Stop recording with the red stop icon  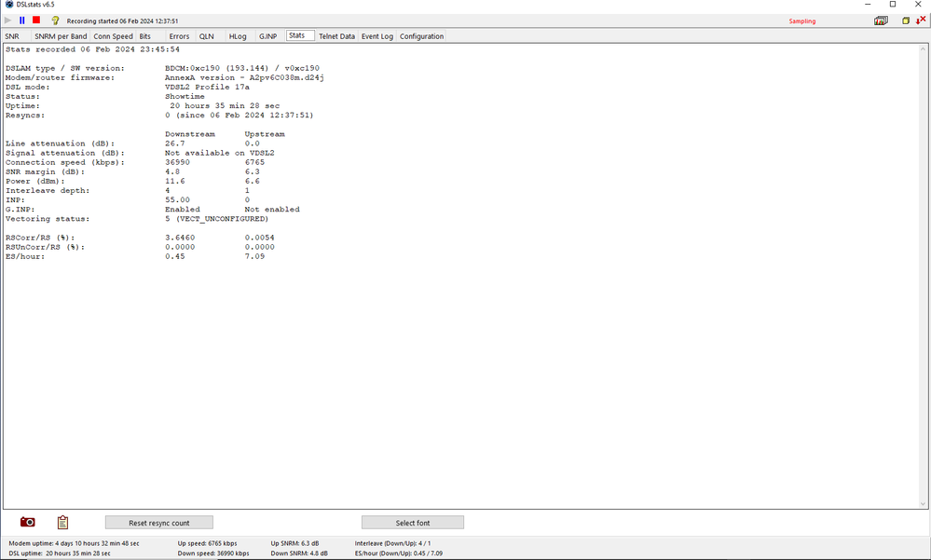(x=36, y=20)
